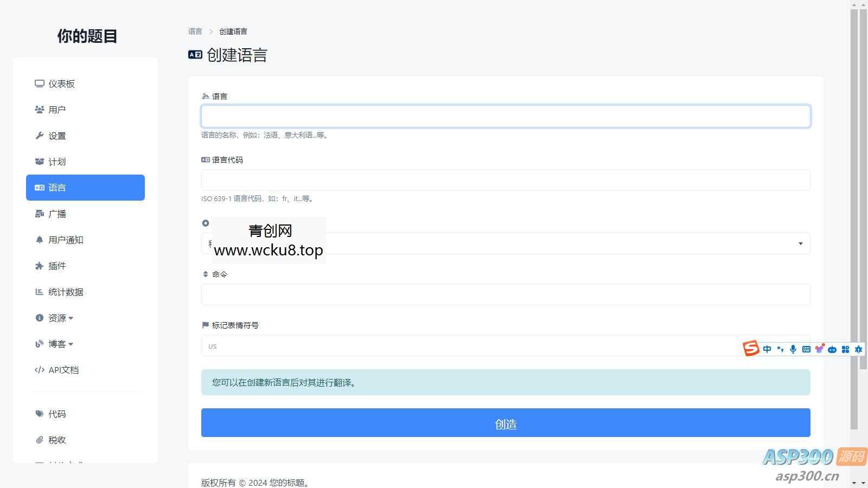The width and height of the screenshot is (868, 488).
Task: Open the direction select combo box
Action: pyautogui.click(x=505, y=243)
